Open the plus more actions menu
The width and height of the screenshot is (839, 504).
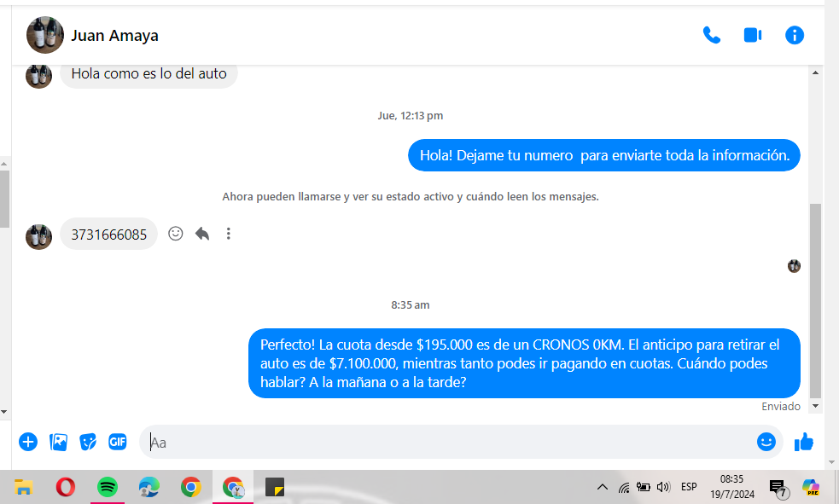pyautogui.click(x=28, y=442)
